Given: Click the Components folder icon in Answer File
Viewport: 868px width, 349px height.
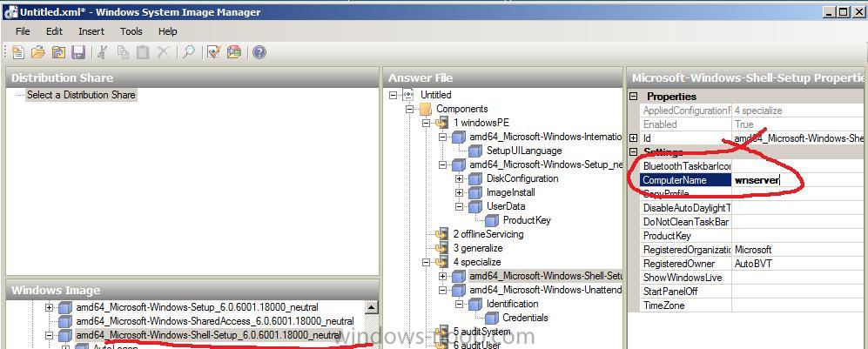Looking at the screenshot, I should [425, 109].
